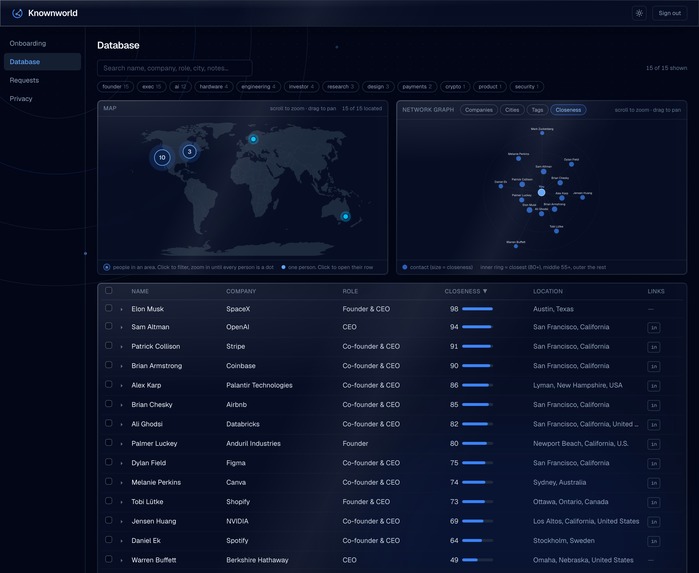Sort by the Name column header

click(140, 291)
